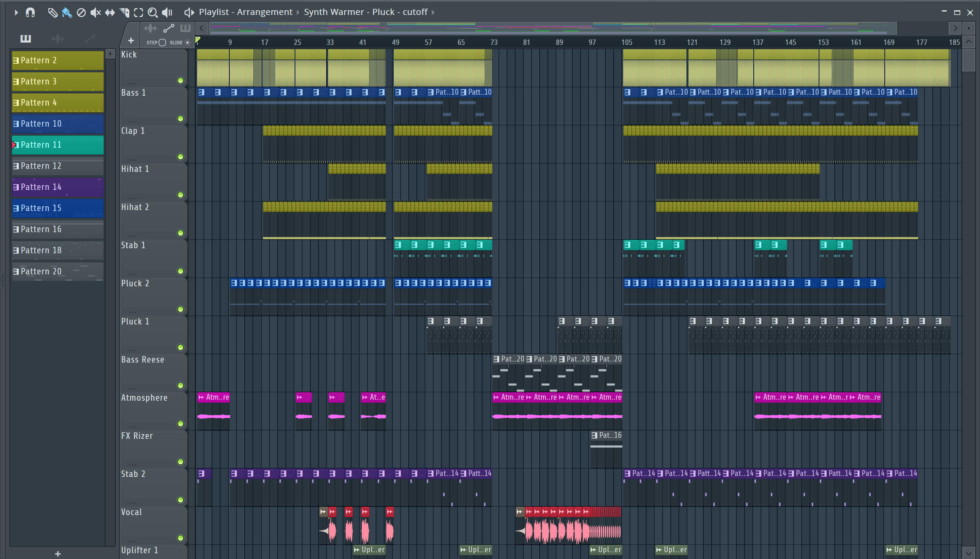Mute the Hihat 2 track
Screen dimensions: 980x559
tap(180, 233)
